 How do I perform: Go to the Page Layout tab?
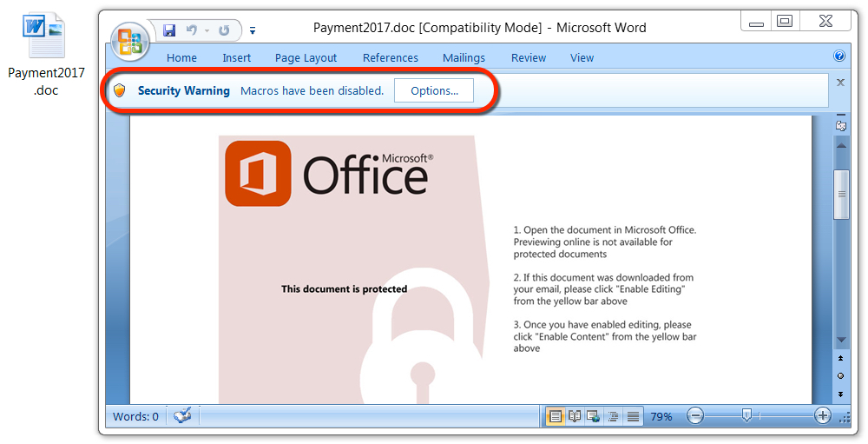point(306,57)
